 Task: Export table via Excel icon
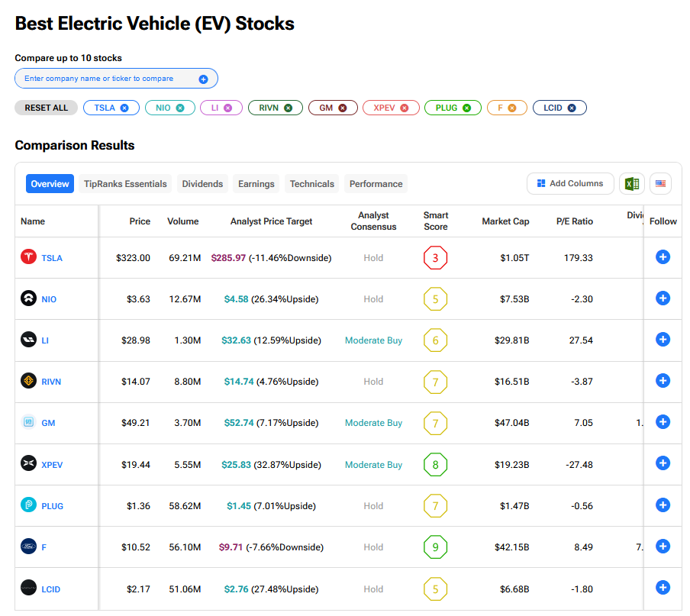pos(632,183)
